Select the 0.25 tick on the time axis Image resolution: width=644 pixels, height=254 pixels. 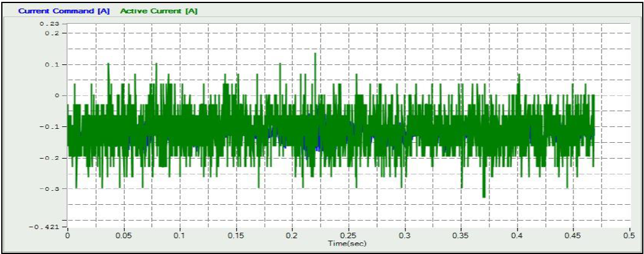coord(348,235)
